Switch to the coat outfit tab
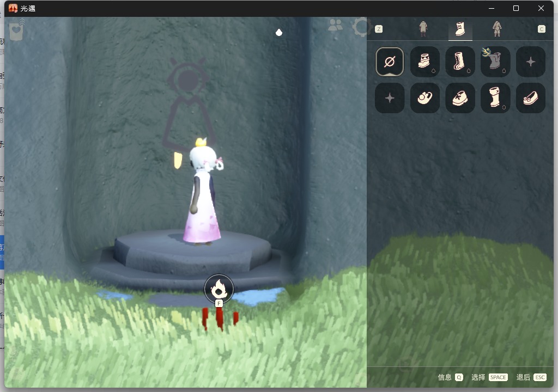558x392 pixels. [423, 29]
